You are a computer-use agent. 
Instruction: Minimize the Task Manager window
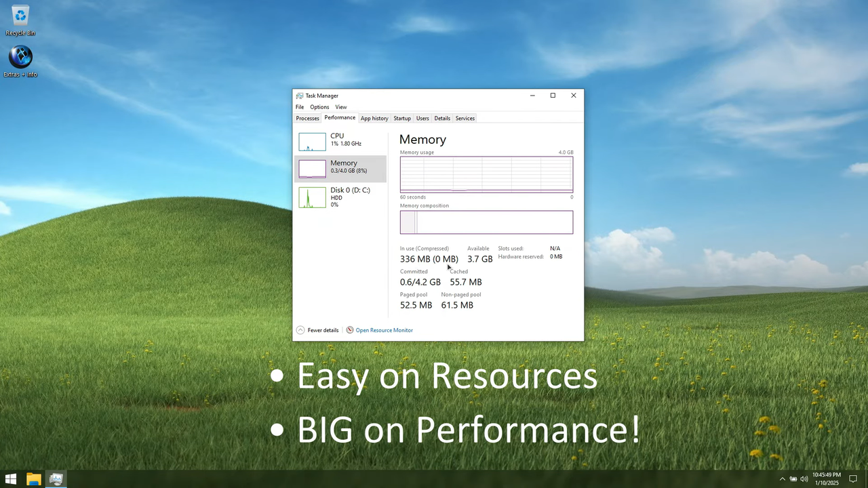click(x=532, y=96)
